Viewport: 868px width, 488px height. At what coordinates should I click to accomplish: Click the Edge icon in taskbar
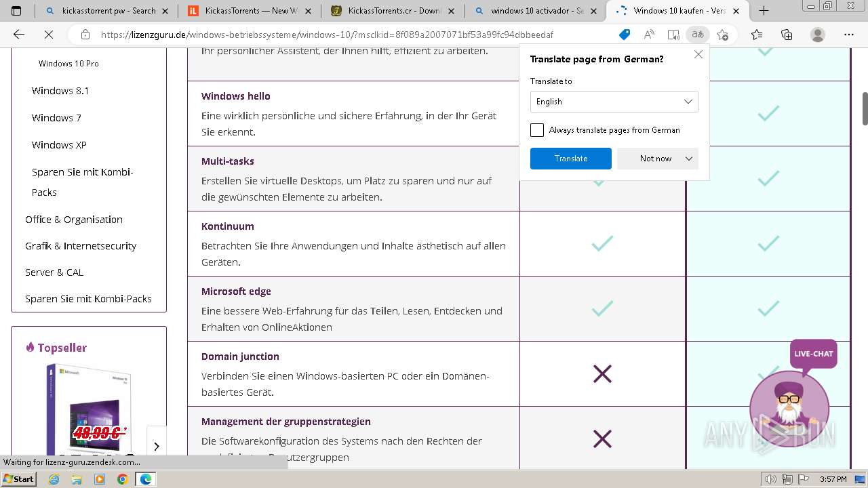click(x=146, y=479)
